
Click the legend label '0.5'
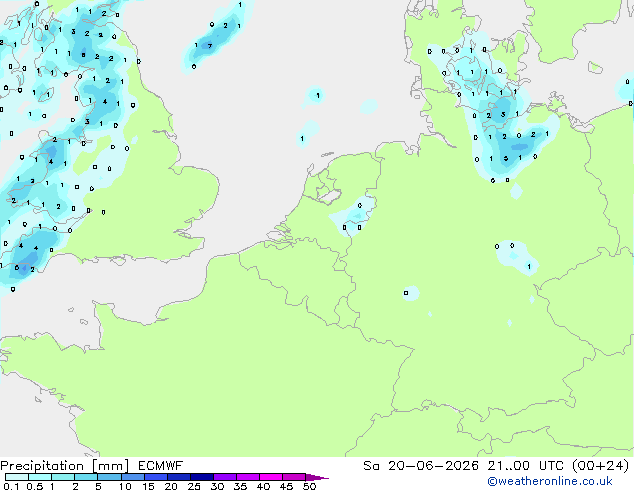point(34,486)
